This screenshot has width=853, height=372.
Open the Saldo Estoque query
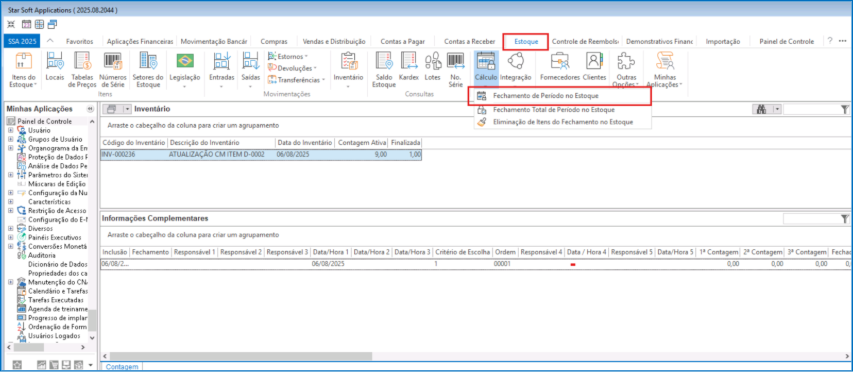click(384, 70)
